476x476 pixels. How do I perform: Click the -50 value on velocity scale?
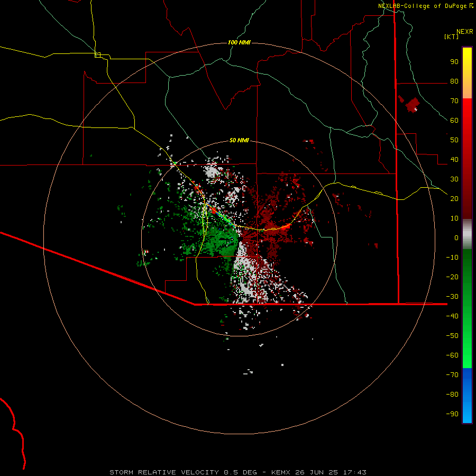[x=452, y=335]
